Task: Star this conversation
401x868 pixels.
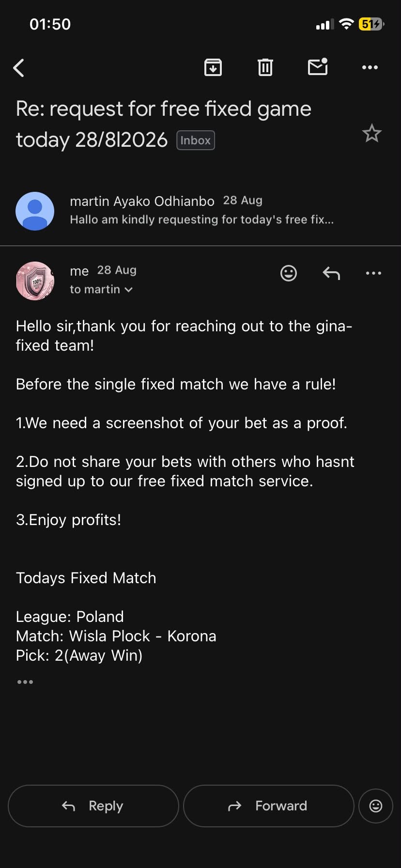Action: tap(372, 133)
